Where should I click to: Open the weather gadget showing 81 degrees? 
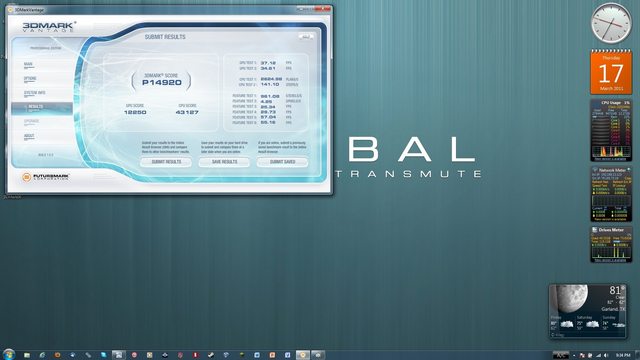pyautogui.click(x=588, y=311)
